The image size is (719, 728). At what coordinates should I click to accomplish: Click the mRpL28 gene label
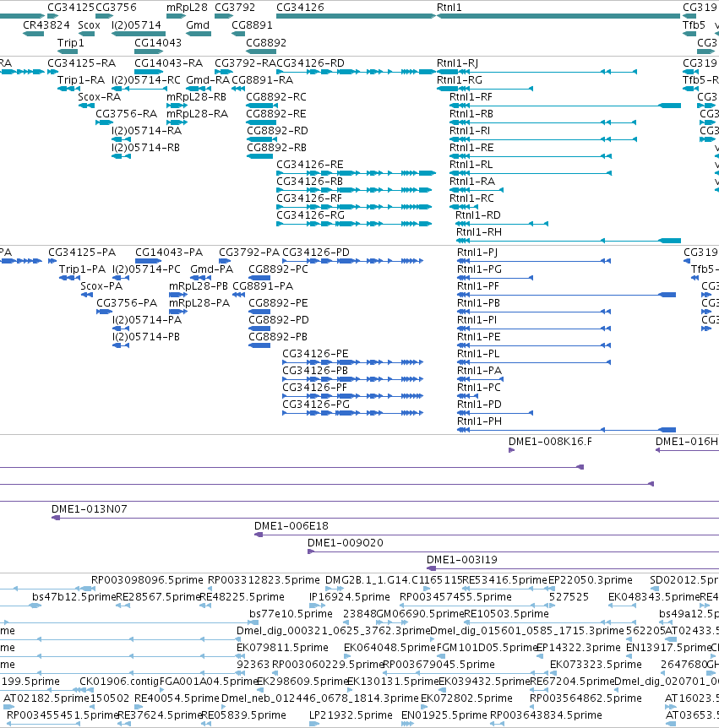pos(187,8)
